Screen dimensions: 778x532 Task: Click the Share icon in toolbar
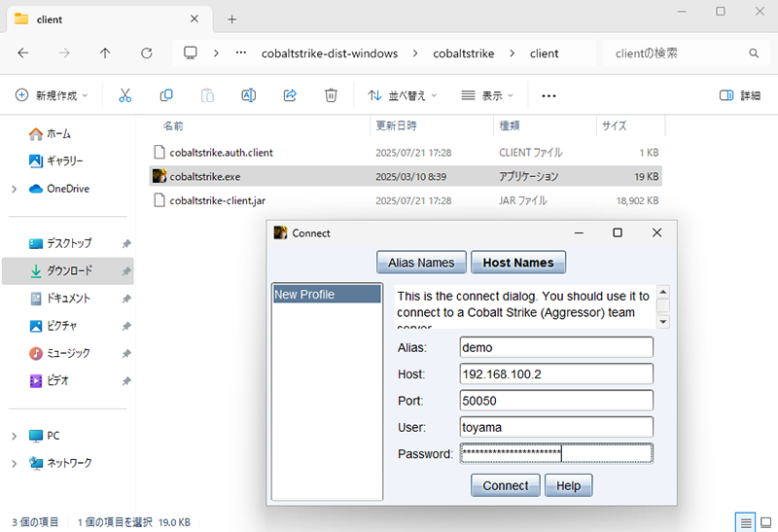coord(290,95)
